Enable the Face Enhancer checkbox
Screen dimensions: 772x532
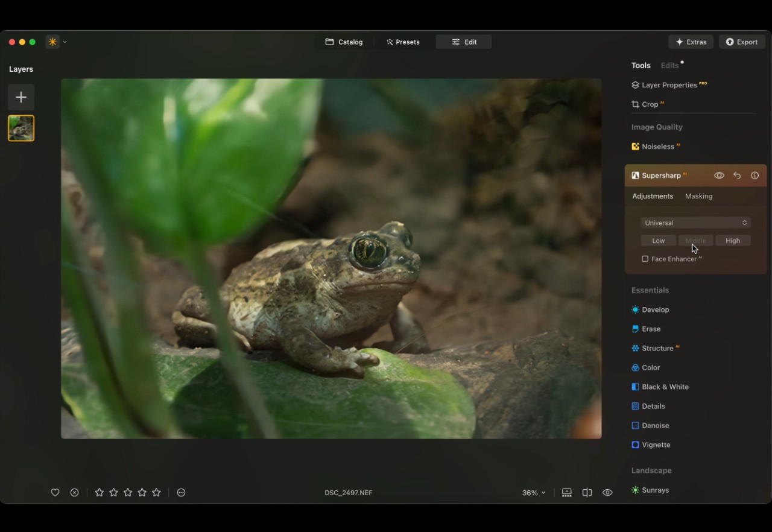[x=645, y=259]
